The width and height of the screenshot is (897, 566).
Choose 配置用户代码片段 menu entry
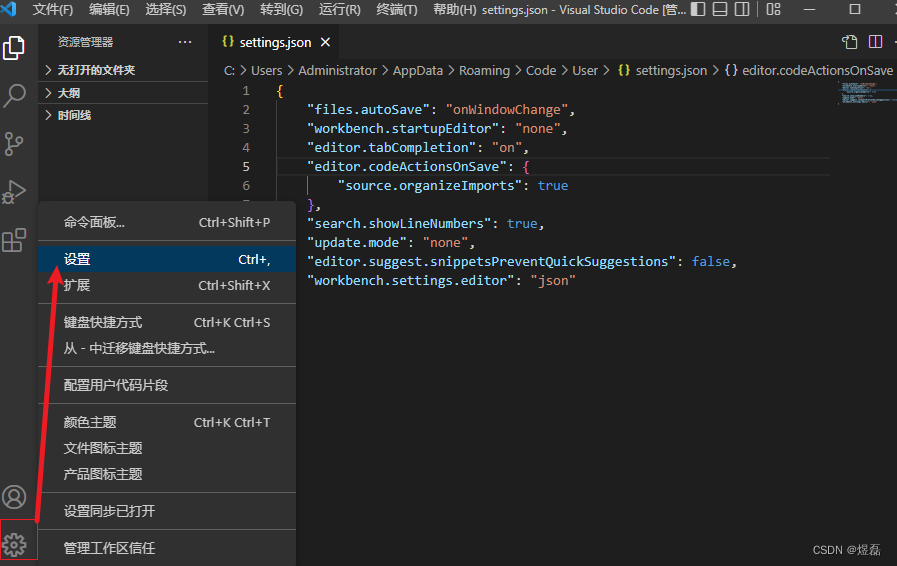point(167,385)
